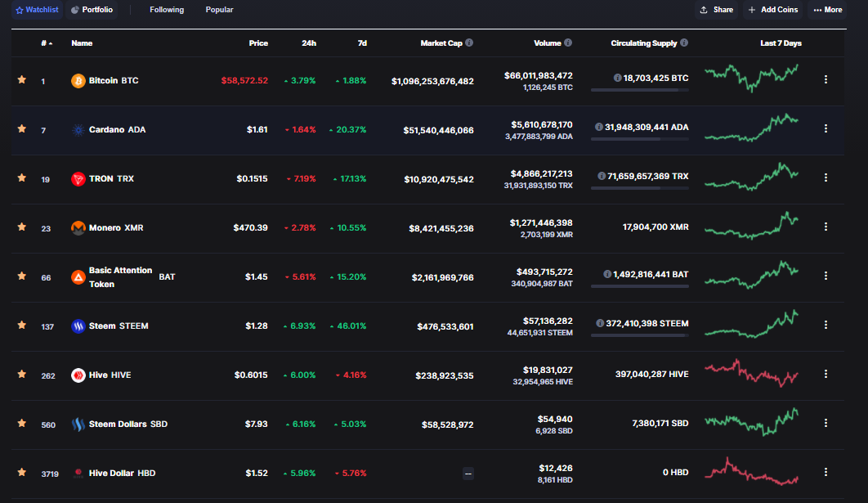This screenshot has width=868, height=503.
Task: Open the three-dot menu for Bitcoin
Action: click(x=825, y=80)
